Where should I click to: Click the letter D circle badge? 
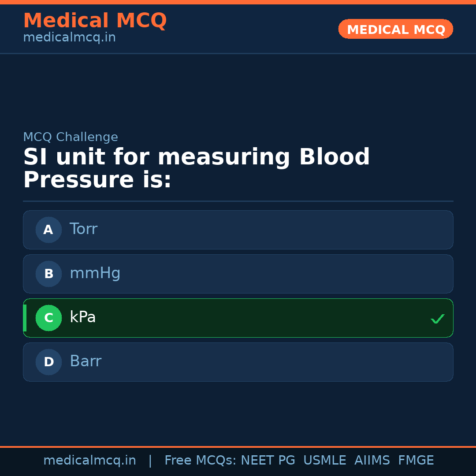[48, 362]
